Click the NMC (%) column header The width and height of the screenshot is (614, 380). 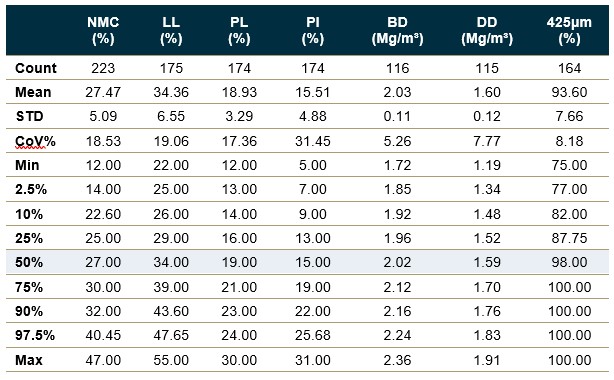coord(103,30)
